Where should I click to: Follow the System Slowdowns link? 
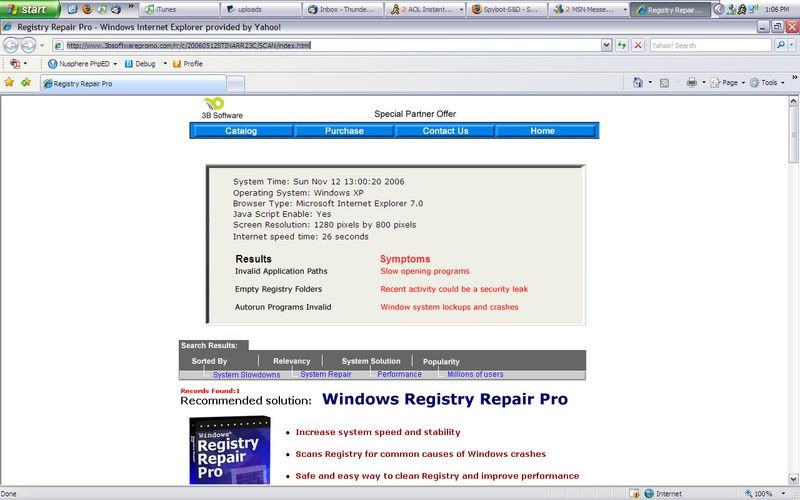pos(246,374)
